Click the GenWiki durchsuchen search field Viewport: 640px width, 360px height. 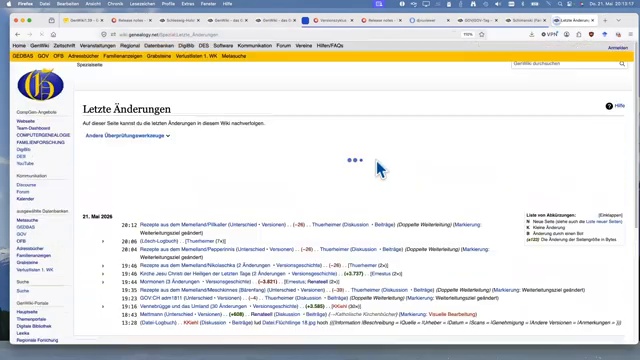[564, 64]
